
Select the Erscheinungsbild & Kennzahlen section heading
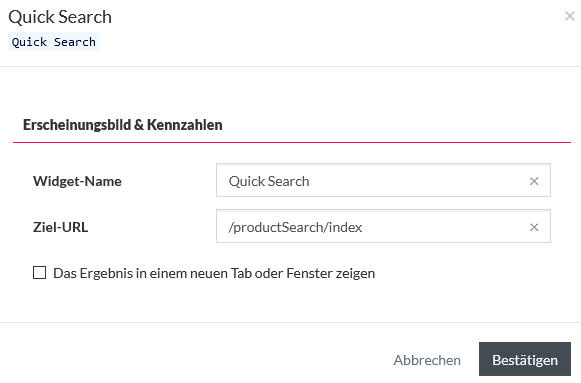(x=123, y=125)
